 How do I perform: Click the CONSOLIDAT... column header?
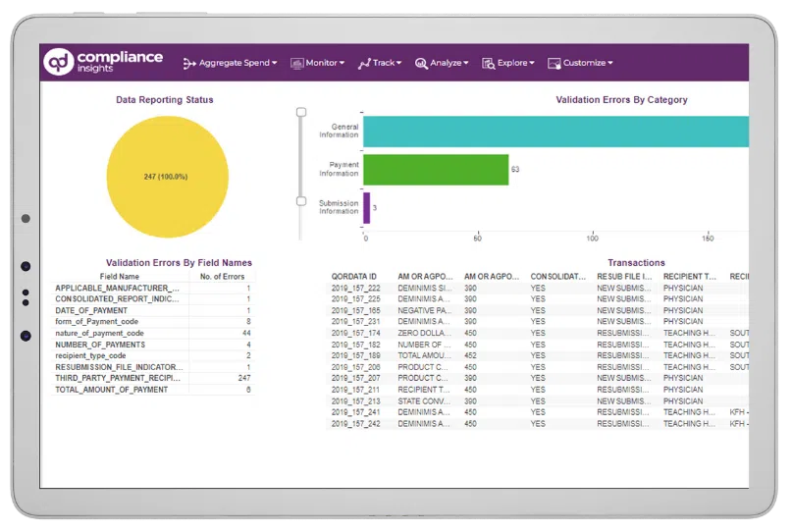(x=557, y=277)
